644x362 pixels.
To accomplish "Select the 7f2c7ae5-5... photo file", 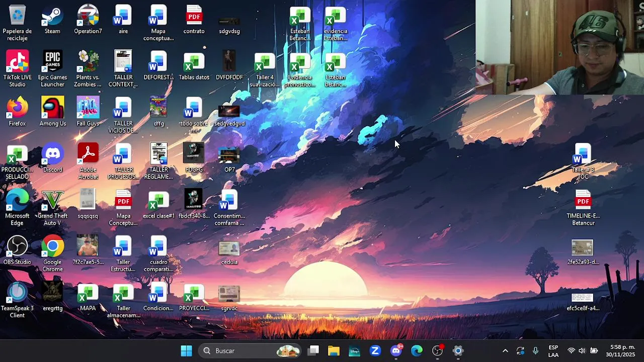I will point(88,250).
